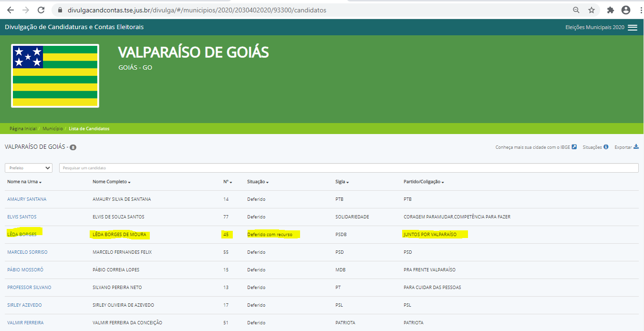Bookmark this page with the star icon
The width and height of the screenshot is (644, 331).
tap(592, 10)
